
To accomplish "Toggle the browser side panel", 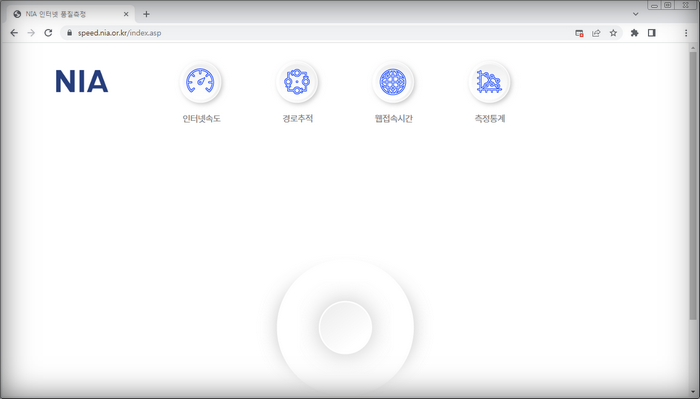I will pyautogui.click(x=652, y=33).
